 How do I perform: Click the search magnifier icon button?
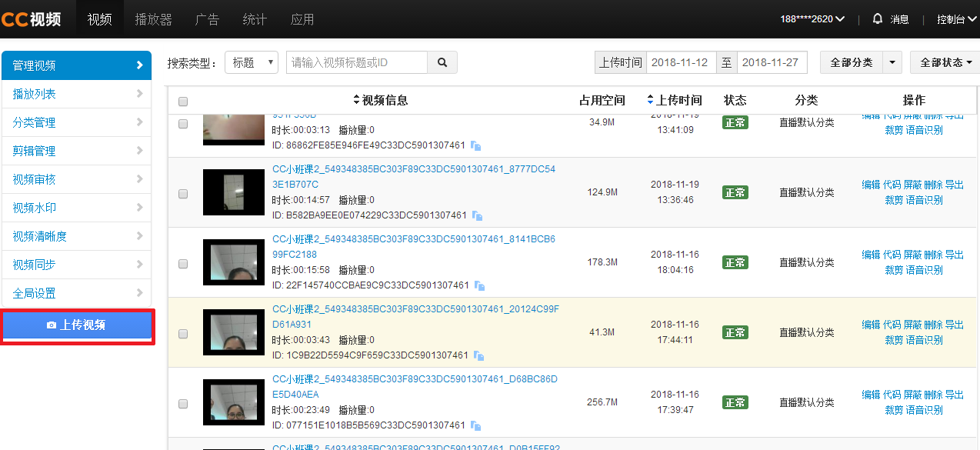point(442,62)
